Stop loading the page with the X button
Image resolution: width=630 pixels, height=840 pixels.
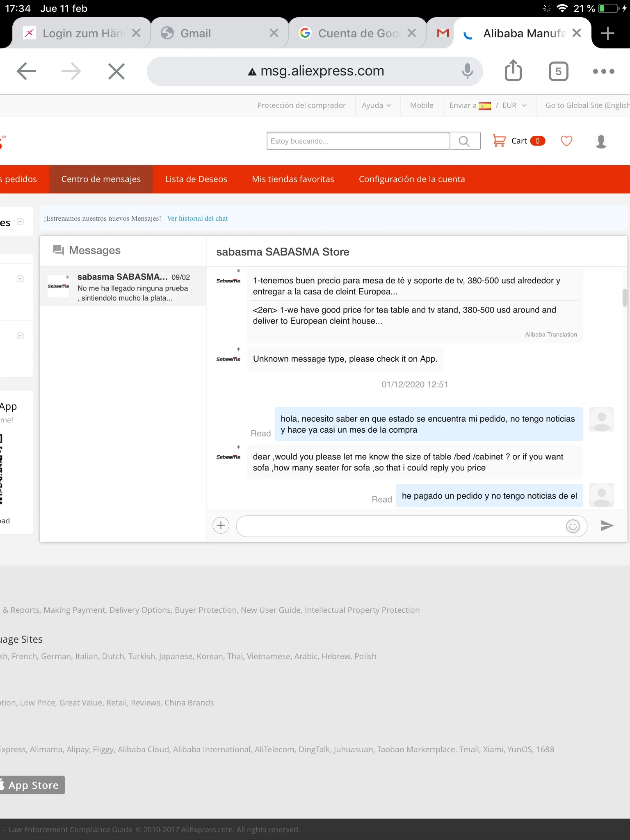[116, 71]
